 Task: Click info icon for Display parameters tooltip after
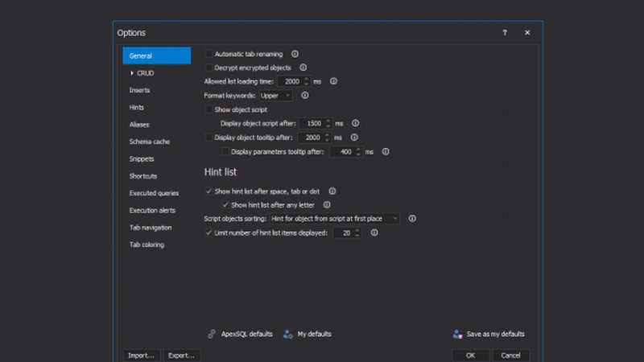point(386,151)
